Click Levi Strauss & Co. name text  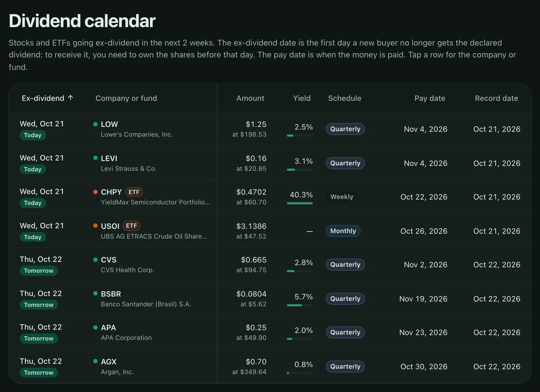click(x=128, y=169)
